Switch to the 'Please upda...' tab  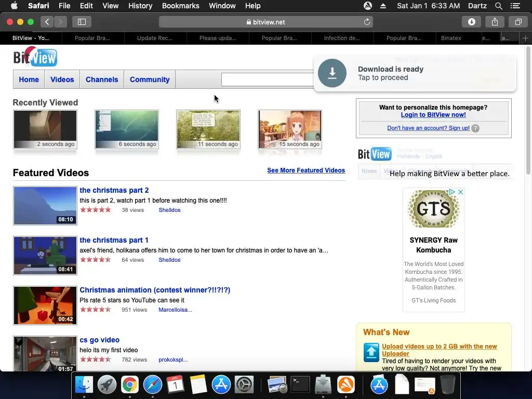[218, 38]
